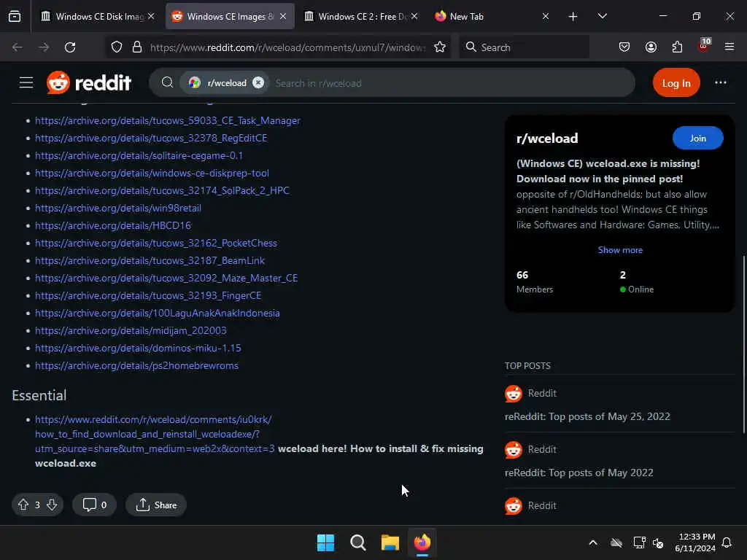Open Firefox account menu

[651, 47]
